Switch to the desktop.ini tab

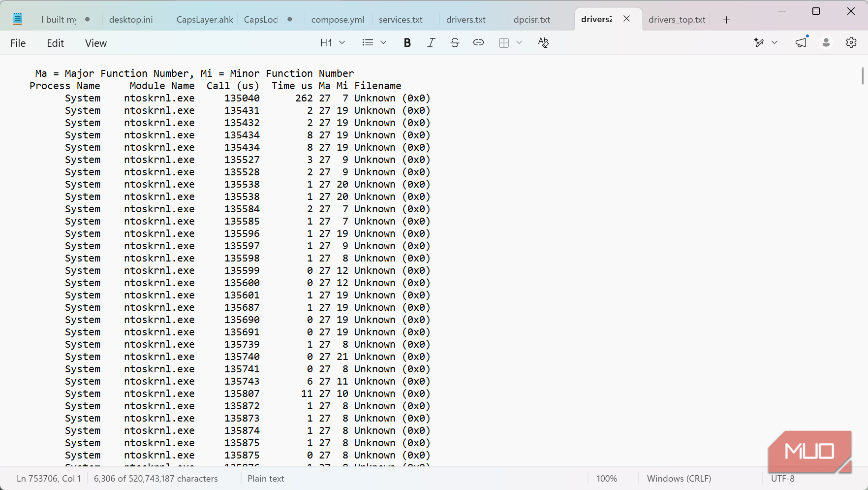[x=131, y=20]
